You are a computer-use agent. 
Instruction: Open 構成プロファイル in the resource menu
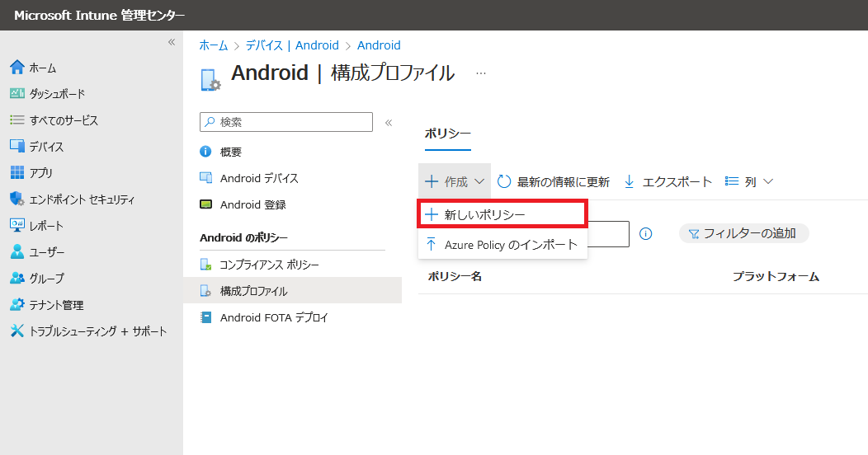click(292, 291)
